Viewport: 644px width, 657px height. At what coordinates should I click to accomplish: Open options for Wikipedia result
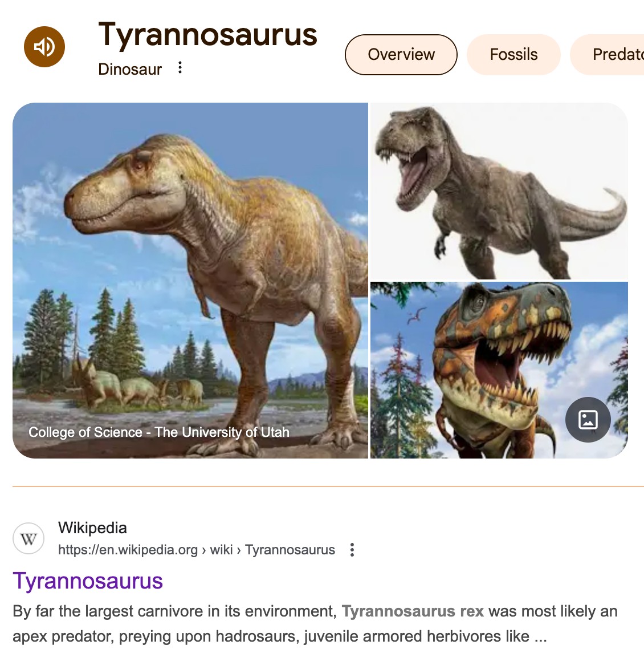[352, 550]
